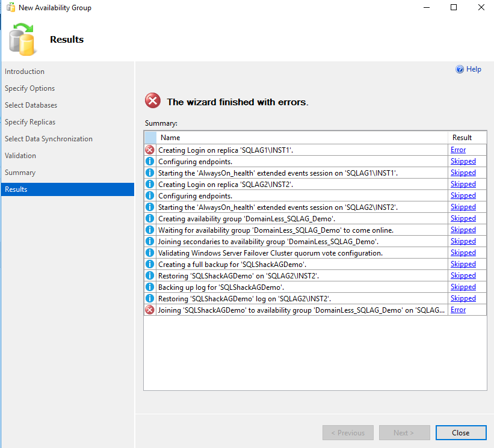Click the blue Help question mark icon
Screen dimensions: 494x448
click(x=460, y=69)
